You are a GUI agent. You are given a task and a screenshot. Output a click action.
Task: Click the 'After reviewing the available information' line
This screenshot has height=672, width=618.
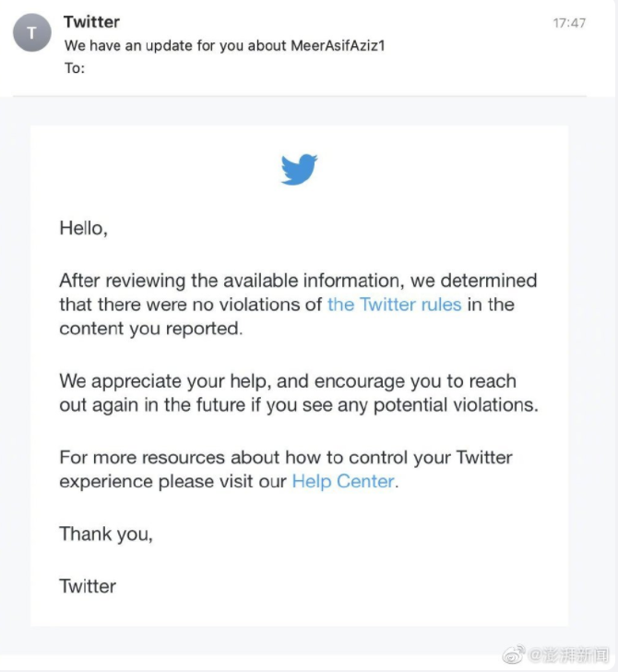click(297, 280)
